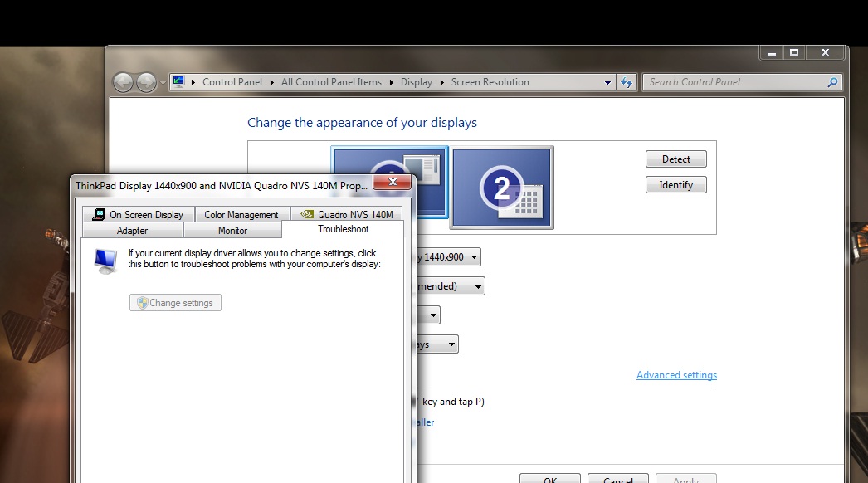Go back with the Back arrow button
Screen dimensions: 868x483
(x=123, y=82)
